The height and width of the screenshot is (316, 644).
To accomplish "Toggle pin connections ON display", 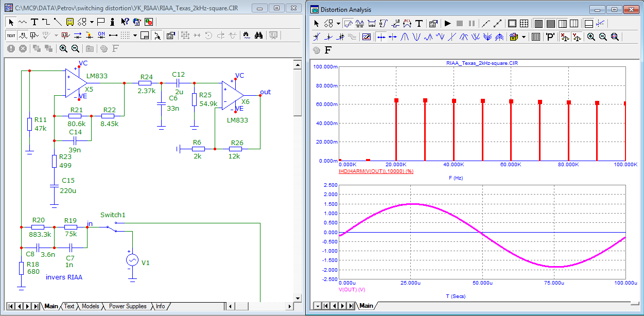I will coord(101,35).
